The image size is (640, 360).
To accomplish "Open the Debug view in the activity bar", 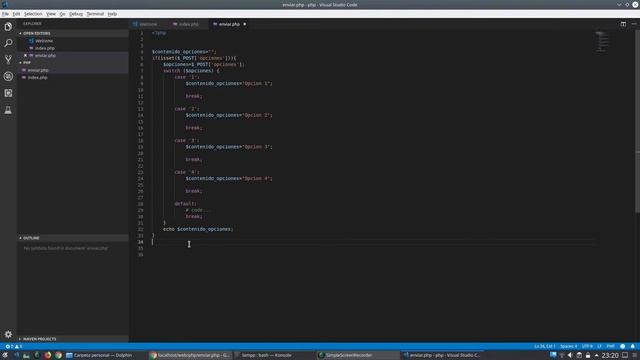I will [x=8, y=76].
